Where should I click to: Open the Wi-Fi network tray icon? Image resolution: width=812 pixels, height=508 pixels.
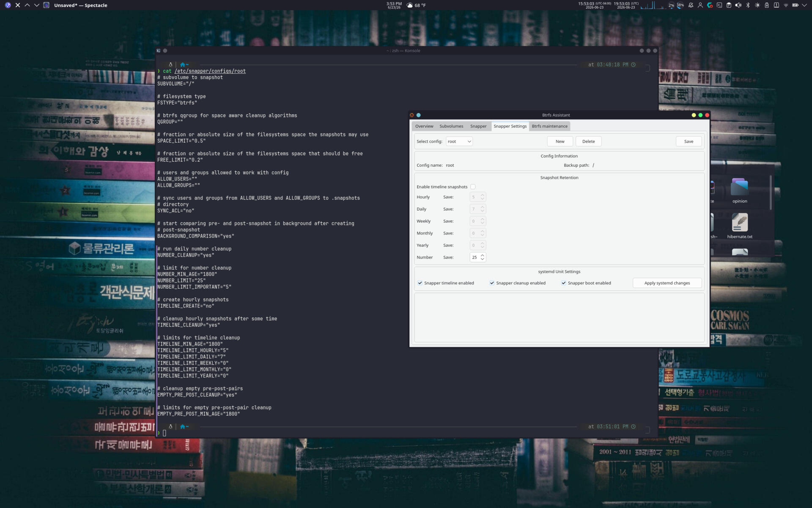[x=786, y=5]
